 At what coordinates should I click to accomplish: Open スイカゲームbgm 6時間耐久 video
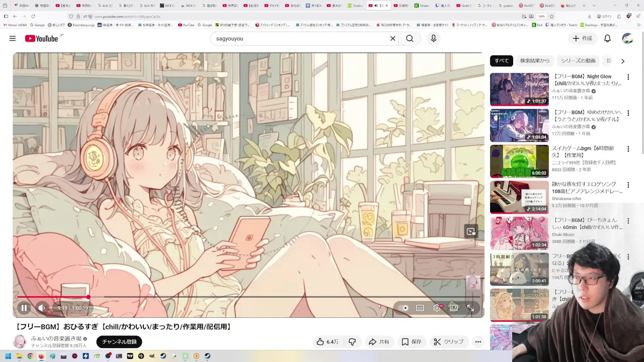pos(519,161)
